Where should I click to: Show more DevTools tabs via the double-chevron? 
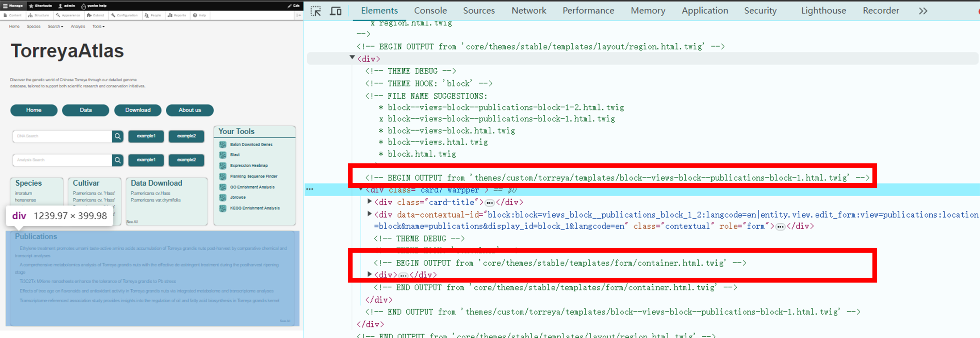pyautogui.click(x=923, y=11)
